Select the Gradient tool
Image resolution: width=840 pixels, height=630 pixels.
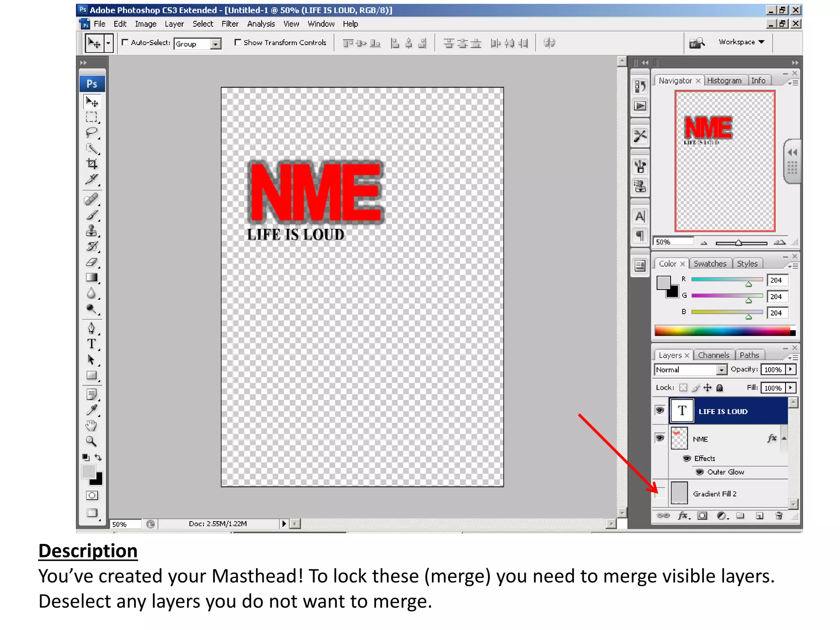click(91, 278)
